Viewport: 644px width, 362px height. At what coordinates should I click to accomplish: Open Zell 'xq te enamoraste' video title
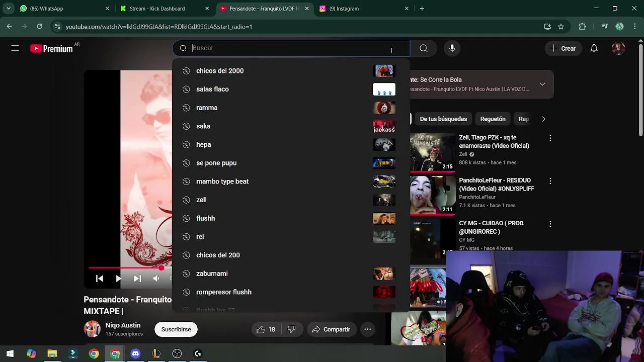pos(494,142)
